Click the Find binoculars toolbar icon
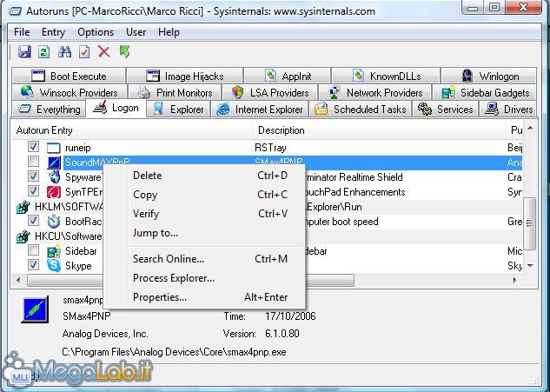Screen dimensions: 550x392 pos(64,52)
